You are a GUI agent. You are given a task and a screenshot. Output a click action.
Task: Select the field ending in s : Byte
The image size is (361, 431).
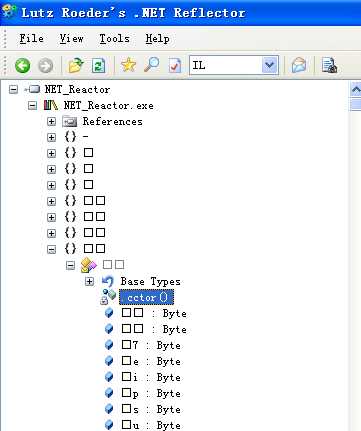click(151, 409)
